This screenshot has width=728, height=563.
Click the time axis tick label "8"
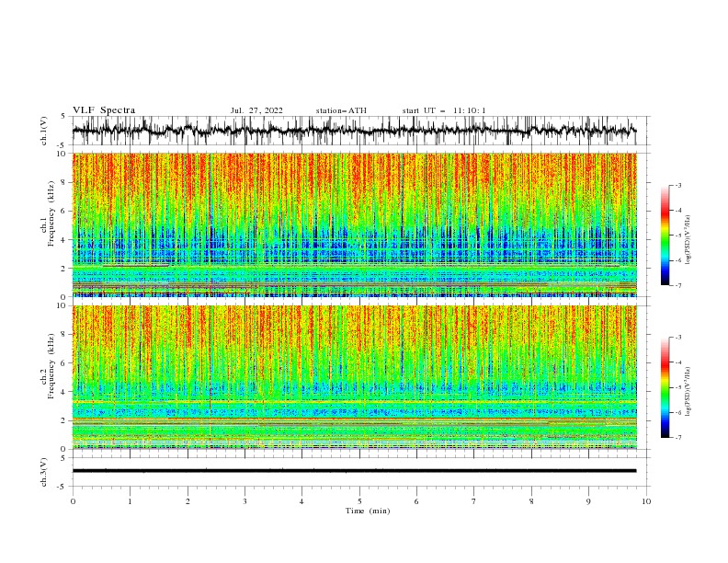click(x=531, y=501)
